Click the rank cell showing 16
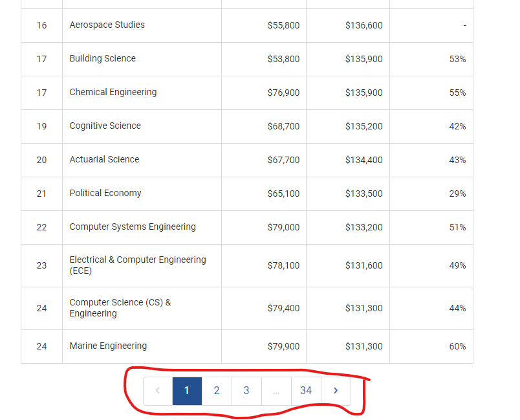This screenshot has width=520, height=420. click(x=41, y=25)
